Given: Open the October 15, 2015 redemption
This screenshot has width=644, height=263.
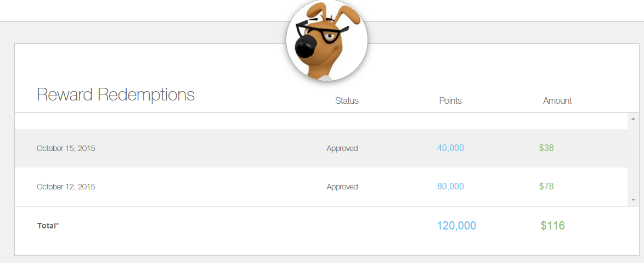Looking at the screenshot, I should pyautogui.click(x=66, y=148).
